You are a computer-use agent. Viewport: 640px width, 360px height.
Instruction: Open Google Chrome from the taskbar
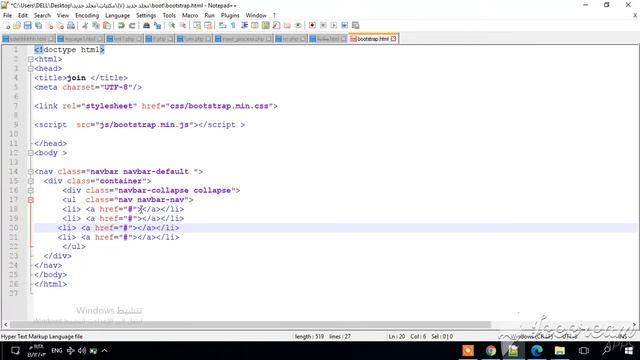491,351
